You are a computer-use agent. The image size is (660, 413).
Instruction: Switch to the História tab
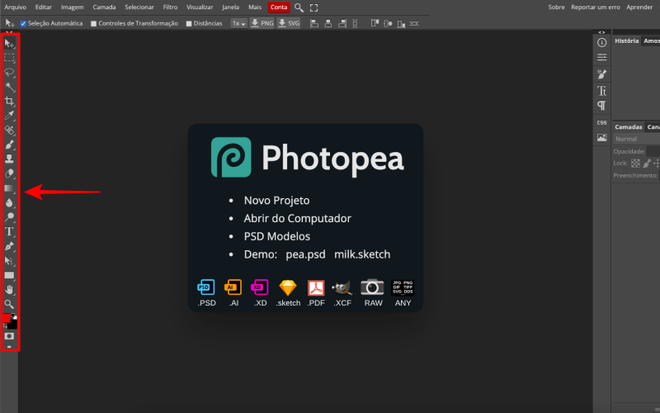click(626, 41)
